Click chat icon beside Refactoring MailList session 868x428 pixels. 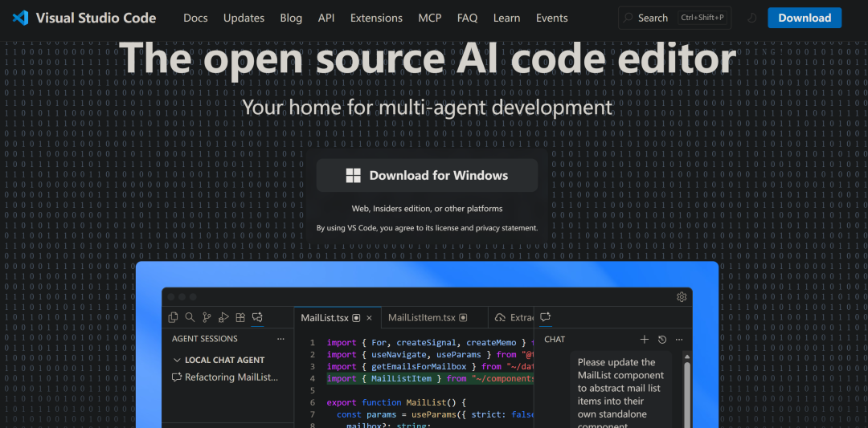[x=177, y=377]
